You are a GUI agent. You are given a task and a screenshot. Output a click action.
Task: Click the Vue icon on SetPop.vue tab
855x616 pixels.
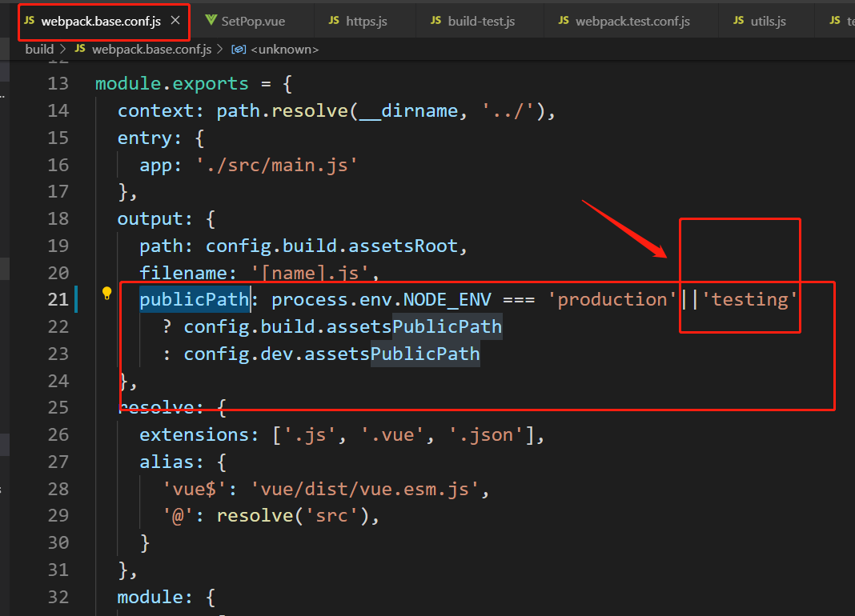click(x=211, y=21)
